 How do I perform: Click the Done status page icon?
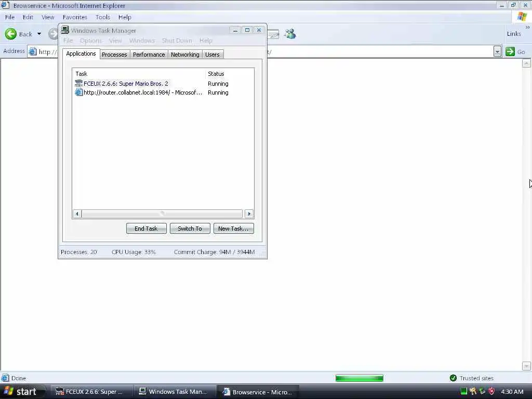pos(5,378)
